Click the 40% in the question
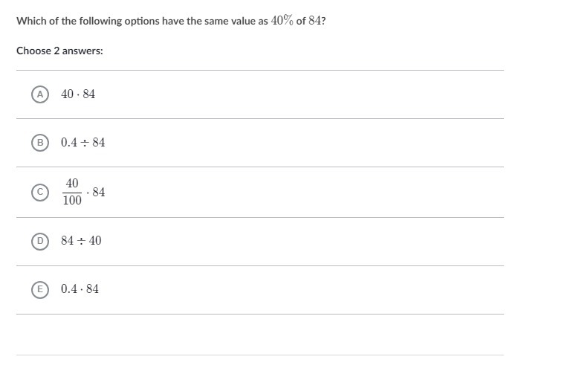Viewport: 588px width, 374px height. pyautogui.click(x=282, y=20)
